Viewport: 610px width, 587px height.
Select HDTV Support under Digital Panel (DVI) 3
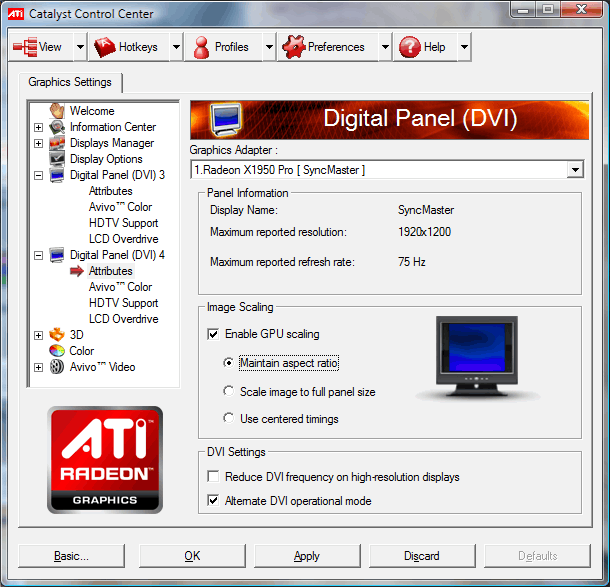(123, 223)
